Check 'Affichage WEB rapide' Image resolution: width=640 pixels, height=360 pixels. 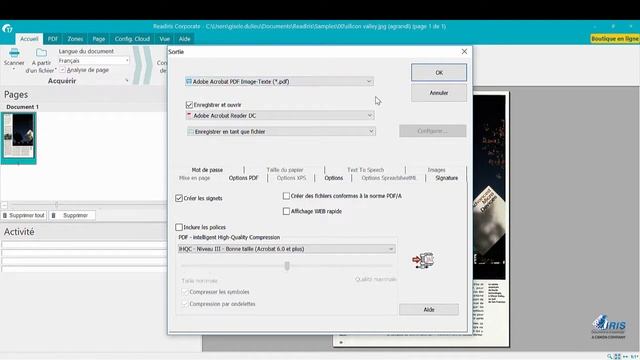286,211
